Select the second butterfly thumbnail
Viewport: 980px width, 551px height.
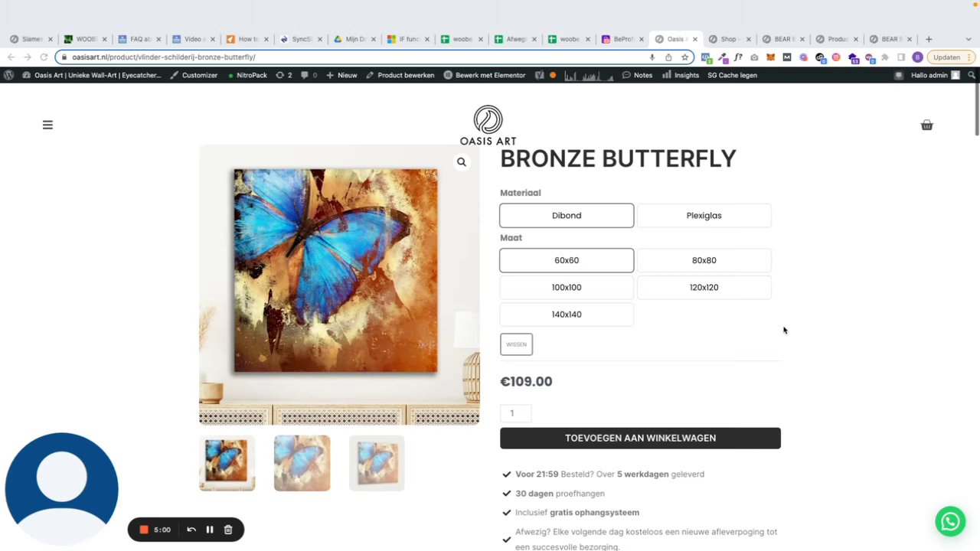(302, 463)
